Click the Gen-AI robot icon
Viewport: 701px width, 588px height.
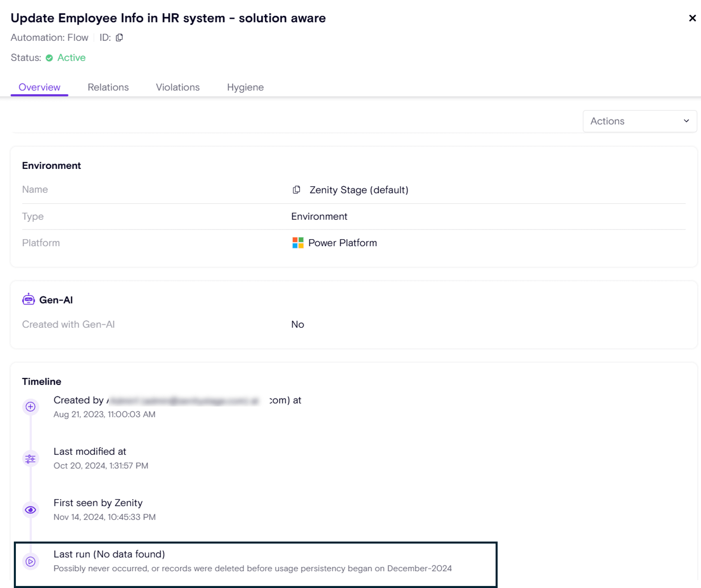click(28, 299)
